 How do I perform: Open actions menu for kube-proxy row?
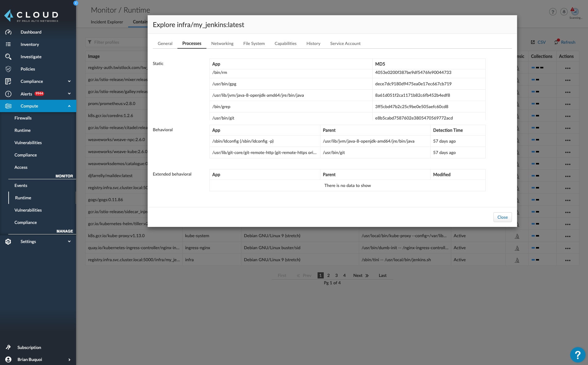(568, 236)
